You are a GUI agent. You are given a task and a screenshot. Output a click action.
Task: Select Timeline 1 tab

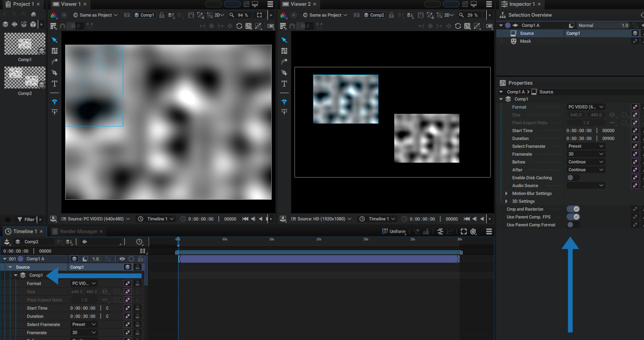pyautogui.click(x=25, y=231)
